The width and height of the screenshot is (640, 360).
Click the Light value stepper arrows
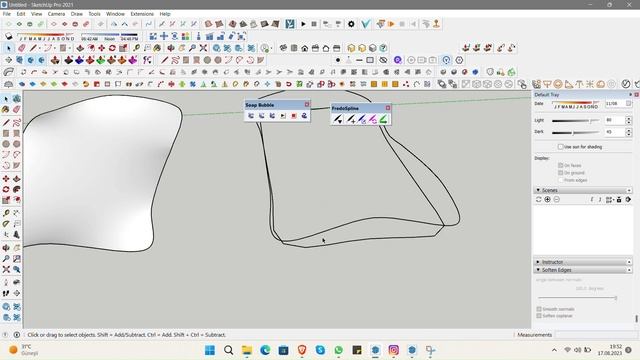point(629,120)
